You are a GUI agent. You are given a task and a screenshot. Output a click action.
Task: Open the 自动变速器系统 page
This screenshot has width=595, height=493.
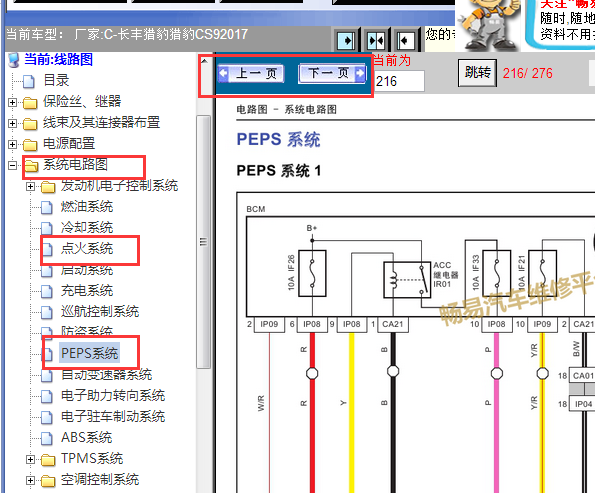click(x=107, y=375)
